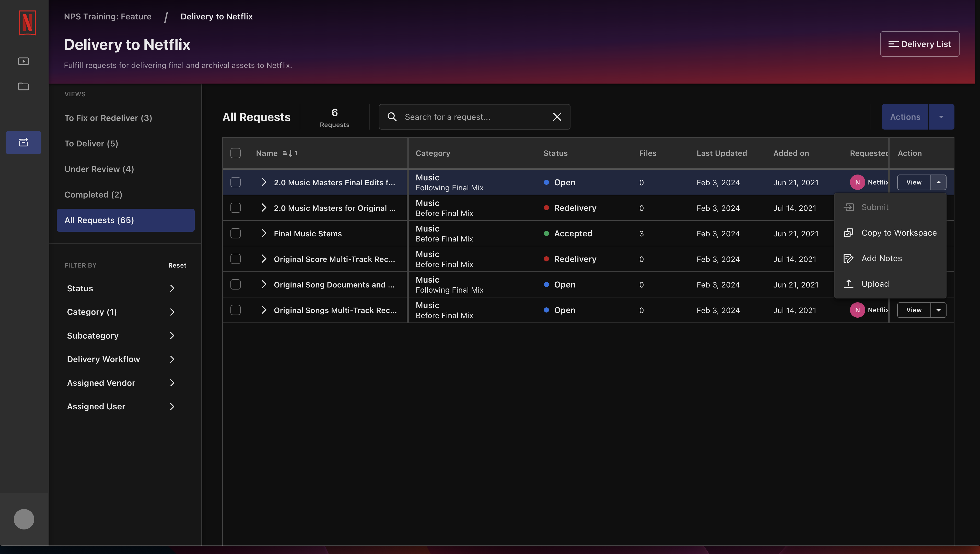The image size is (980, 554).
Task: Switch to To Deliver view
Action: coord(125,143)
